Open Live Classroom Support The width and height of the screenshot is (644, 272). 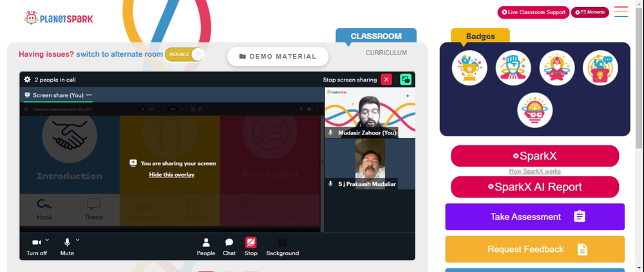coord(533,12)
